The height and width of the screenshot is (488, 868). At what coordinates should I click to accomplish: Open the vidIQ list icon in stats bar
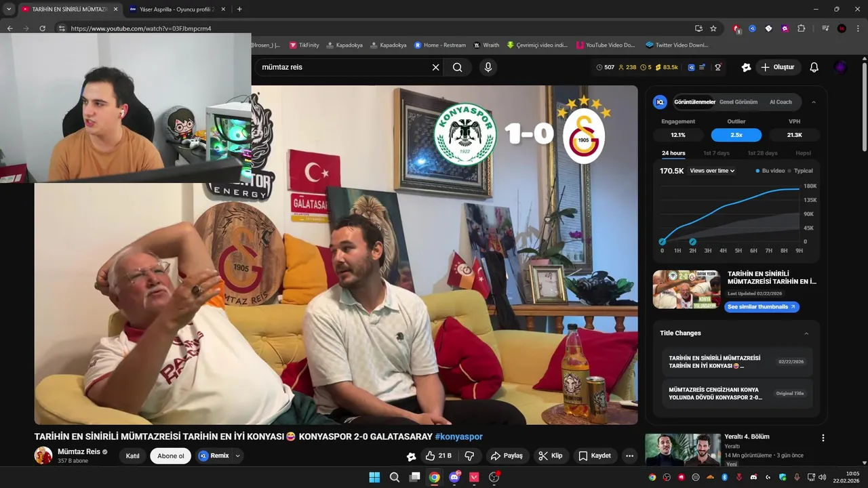click(x=703, y=67)
